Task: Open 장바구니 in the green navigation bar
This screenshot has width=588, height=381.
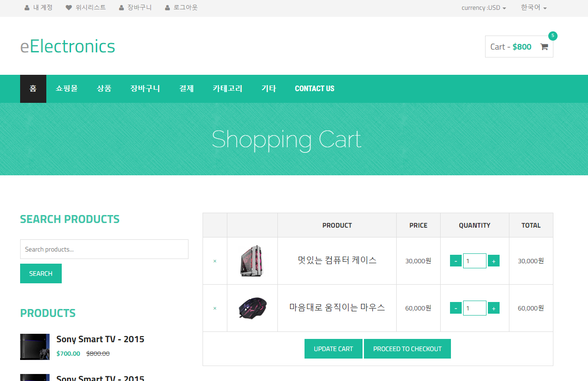Action: (145, 89)
